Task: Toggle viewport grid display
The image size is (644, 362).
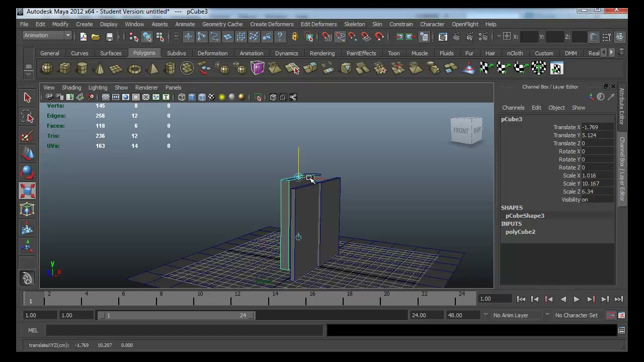Action: tap(106, 97)
